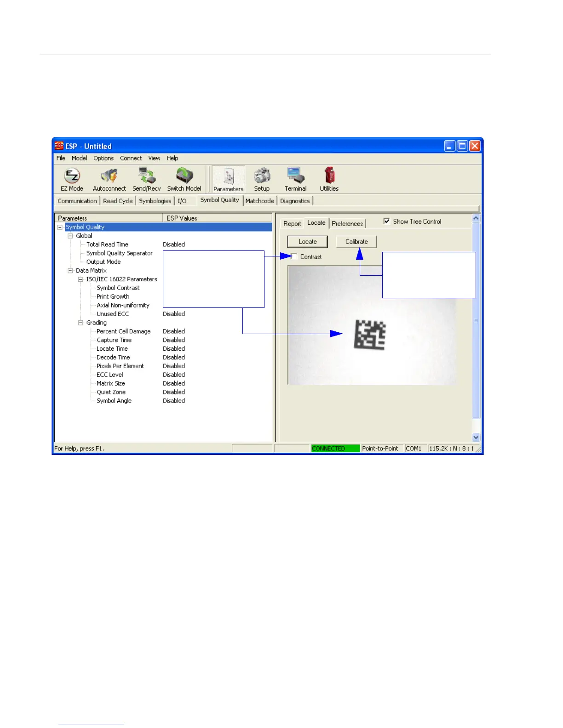Select Total Read Time parameter
563x728 pixels.
(107, 245)
